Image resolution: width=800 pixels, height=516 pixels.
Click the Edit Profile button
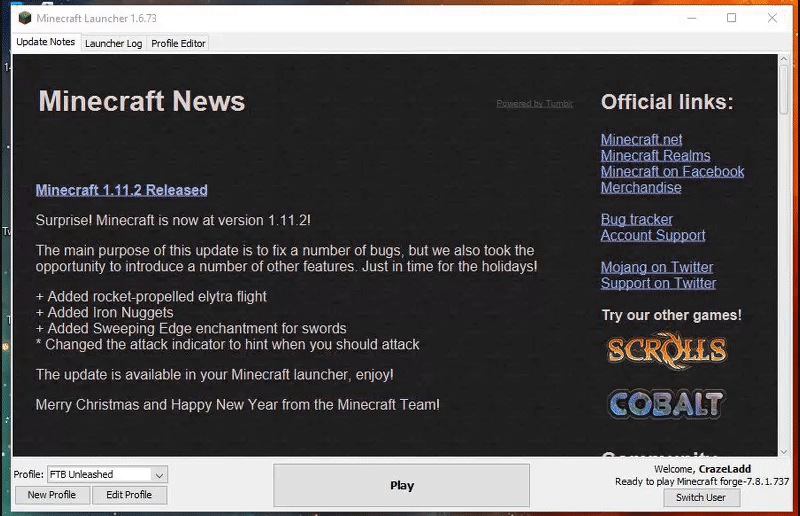point(129,495)
